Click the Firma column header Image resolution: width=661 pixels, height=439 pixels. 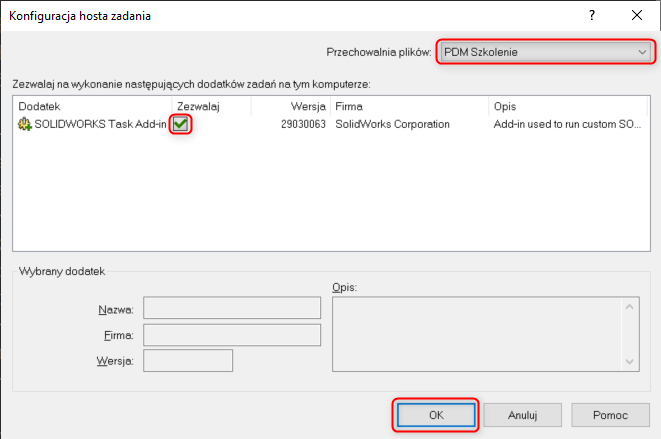[x=408, y=105]
